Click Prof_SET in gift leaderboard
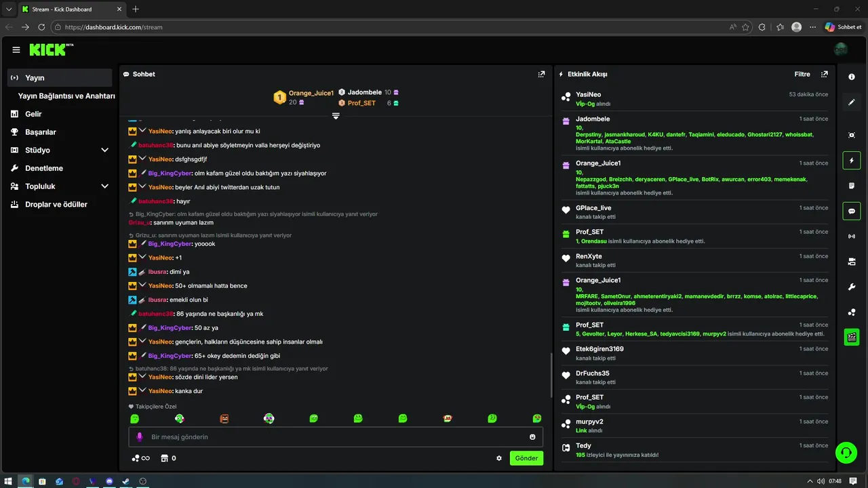This screenshot has height=488, width=868. pyautogui.click(x=361, y=103)
